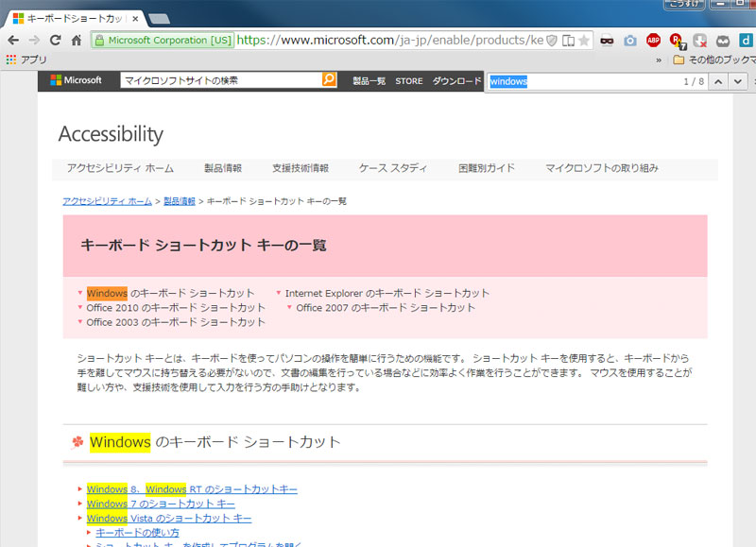Open the キーボードの使い方 link
The height and width of the screenshot is (547, 756).
(137, 533)
